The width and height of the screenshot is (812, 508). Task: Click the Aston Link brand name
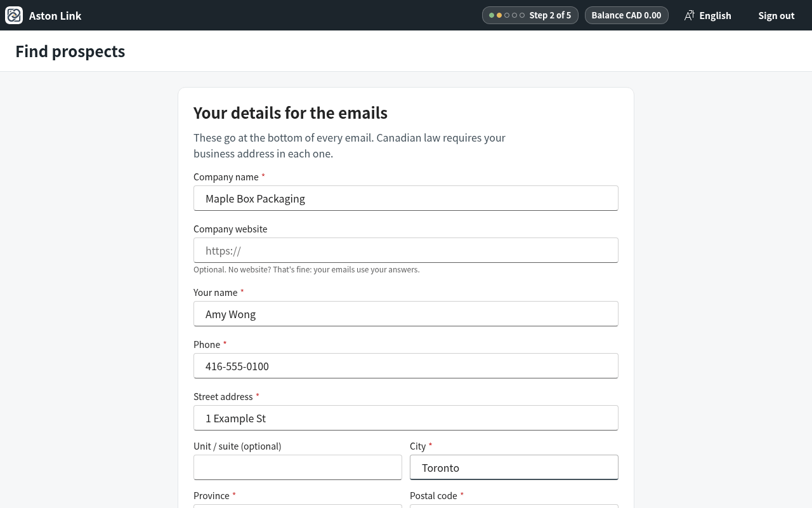(x=55, y=16)
